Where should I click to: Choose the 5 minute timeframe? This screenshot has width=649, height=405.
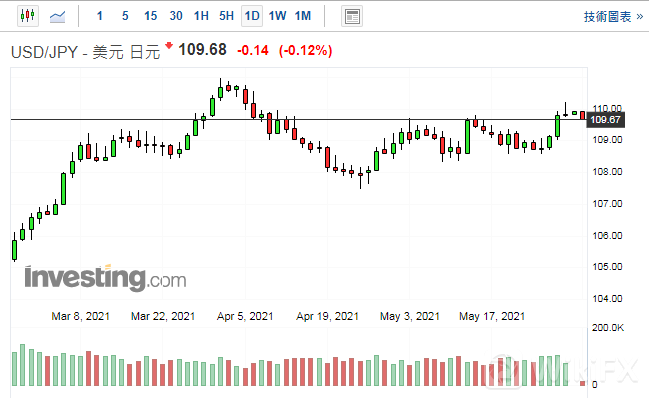point(125,16)
